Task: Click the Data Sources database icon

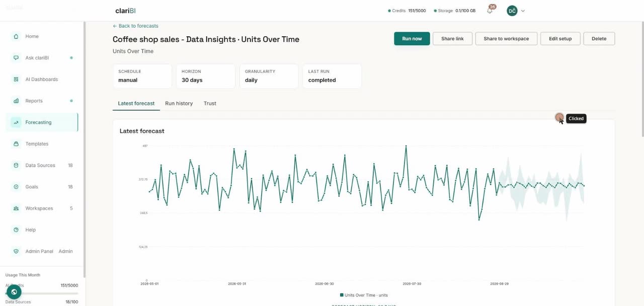Action: (16, 165)
